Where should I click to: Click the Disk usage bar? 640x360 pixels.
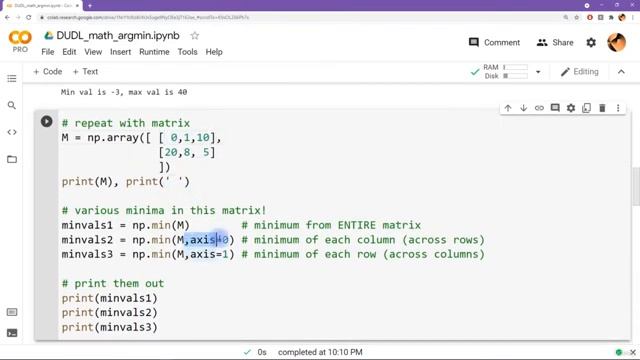[515, 76]
